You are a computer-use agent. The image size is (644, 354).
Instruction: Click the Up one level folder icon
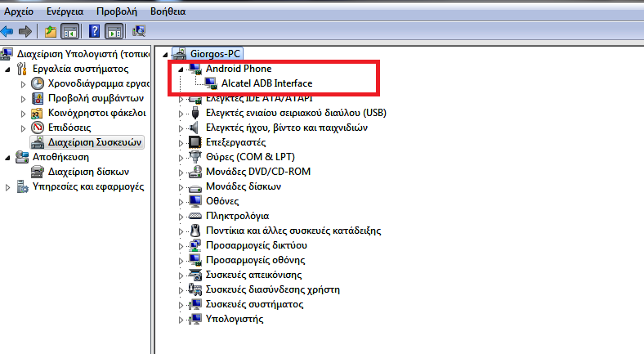50,32
